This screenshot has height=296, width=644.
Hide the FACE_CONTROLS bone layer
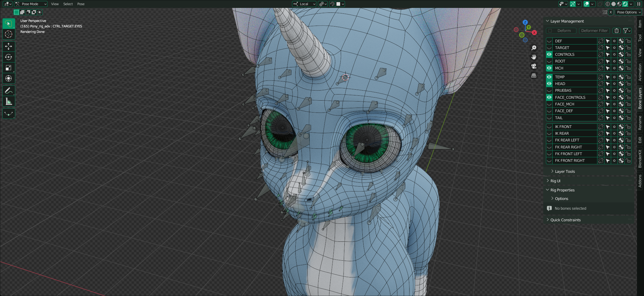549,98
